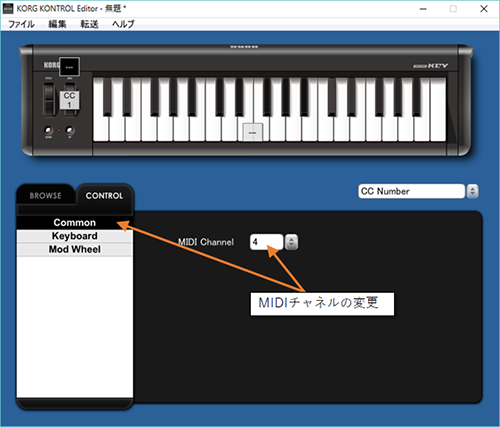Click the CC Number dropdown arrow button
This screenshot has height=427, width=500.
click(x=472, y=191)
